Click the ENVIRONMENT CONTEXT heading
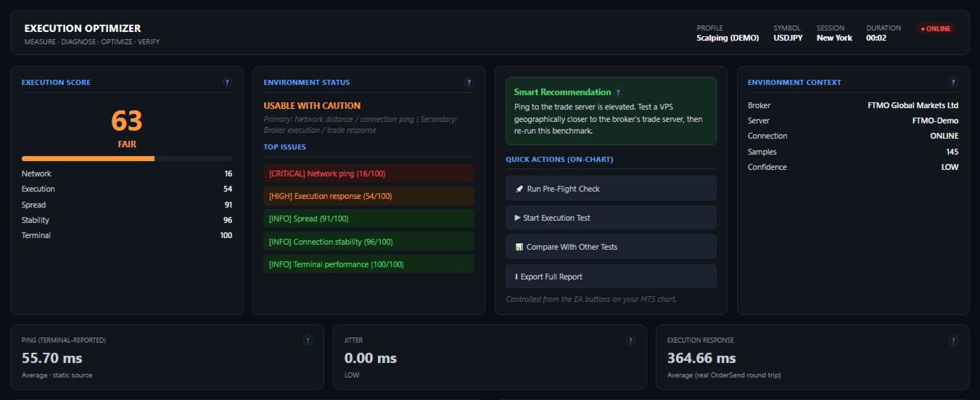Screen dimensions: 980x400 (794, 83)
